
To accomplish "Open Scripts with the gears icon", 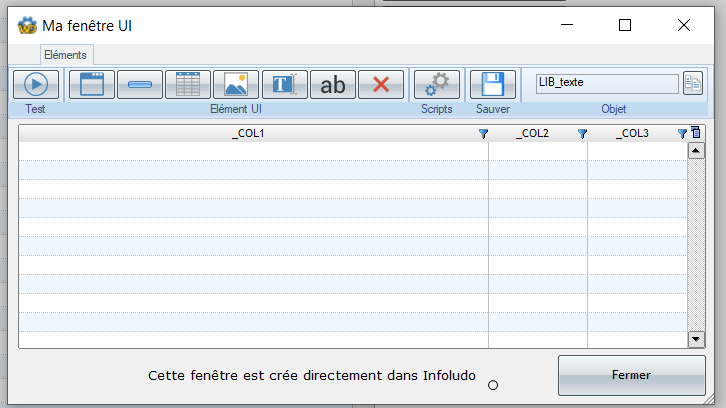I will pyautogui.click(x=437, y=84).
